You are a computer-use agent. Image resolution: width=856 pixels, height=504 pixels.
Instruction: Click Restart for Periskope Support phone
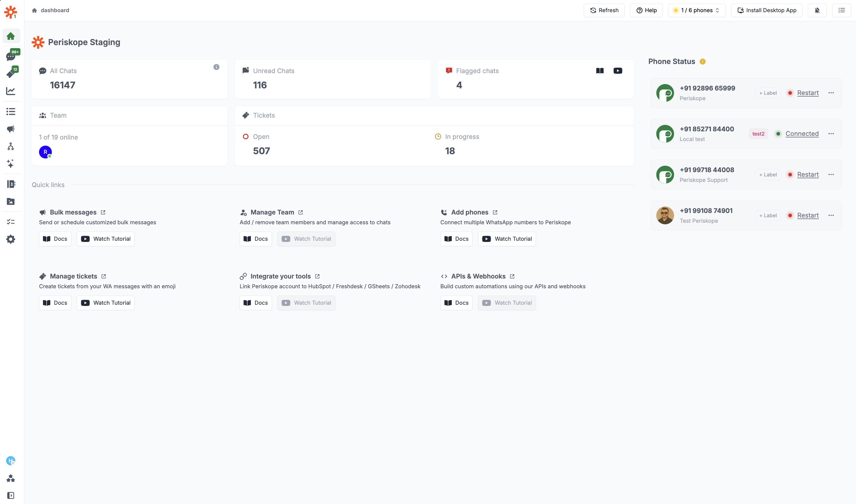coord(808,175)
